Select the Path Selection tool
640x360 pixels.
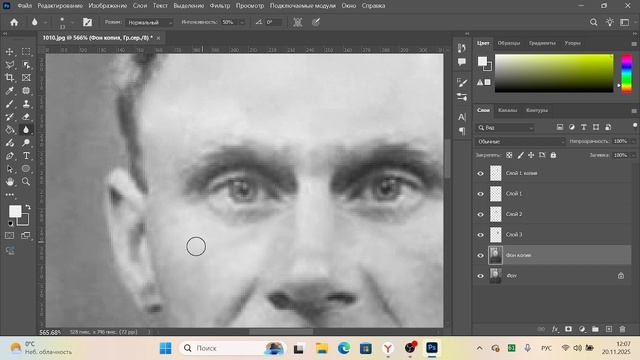click(x=9, y=169)
